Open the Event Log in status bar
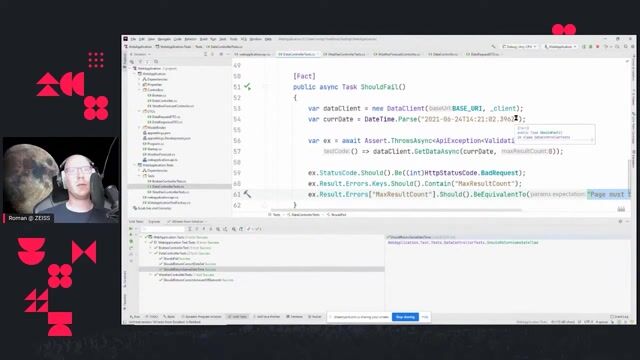640x360 pixels. click(620, 317)
